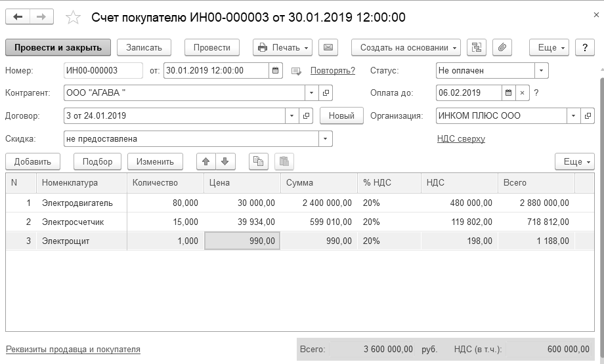
Task: Go forward with the right arrow
Action: click(41, 17)
